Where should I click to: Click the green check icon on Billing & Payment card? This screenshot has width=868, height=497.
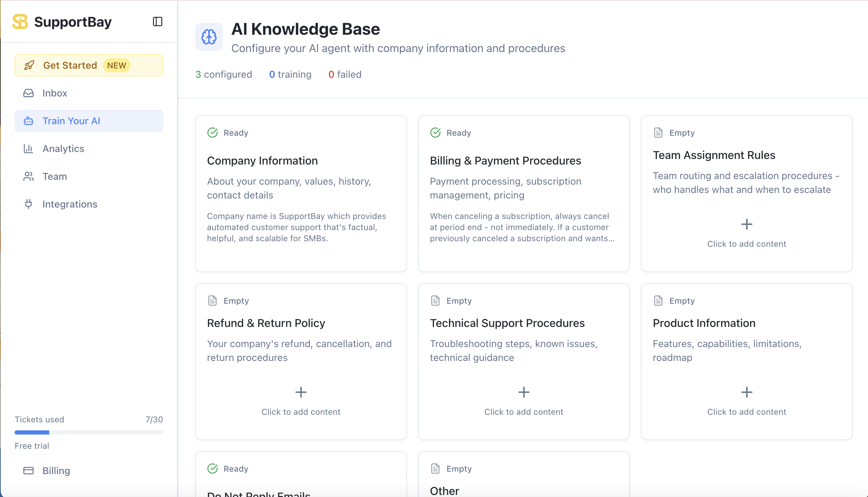tap(435, 133)
